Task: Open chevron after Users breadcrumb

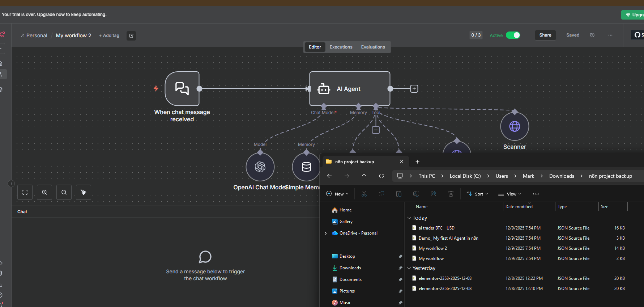Action: [515, 176]
